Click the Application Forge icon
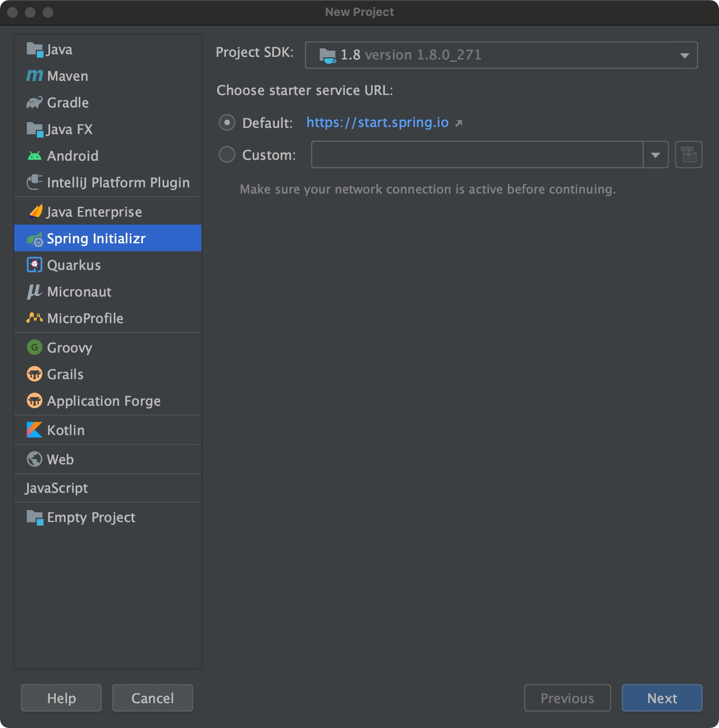719x728 pixels. [x=35, y=400]
